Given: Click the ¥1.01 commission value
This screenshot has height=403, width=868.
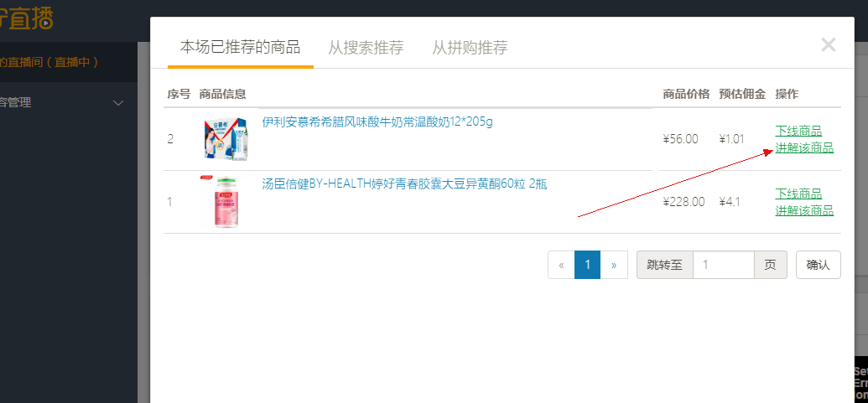Looking at the screenshot, I should (732, 139).
